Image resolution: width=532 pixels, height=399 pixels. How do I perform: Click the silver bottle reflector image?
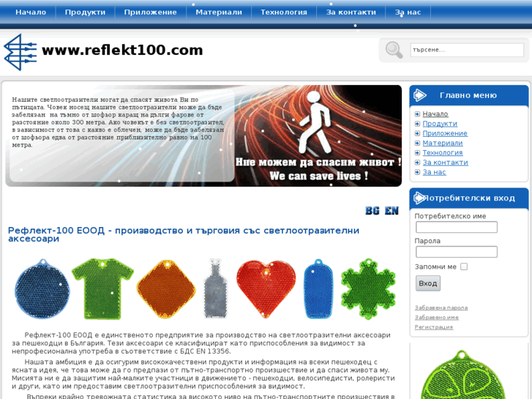[x=215, y=289]
